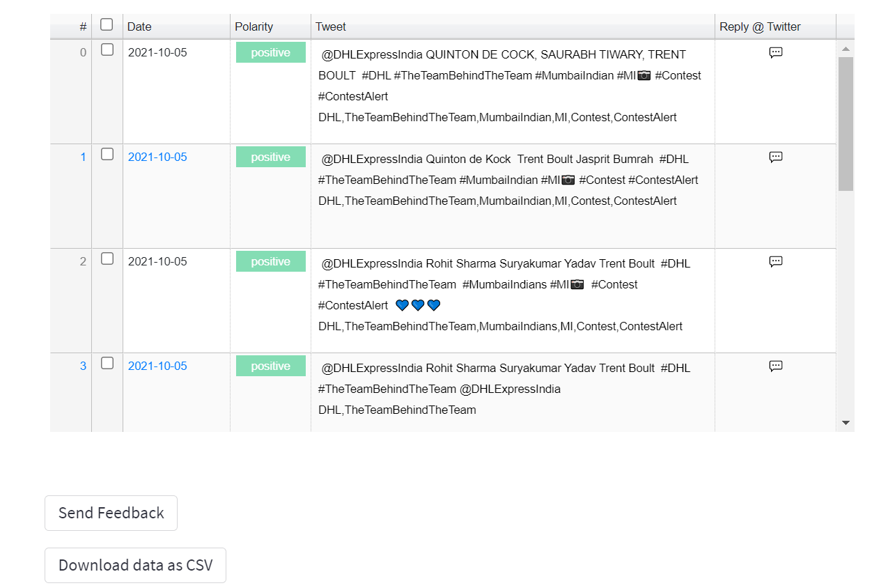
Task: Click the positive polarity badge on row 0
Action: point(270,52)
